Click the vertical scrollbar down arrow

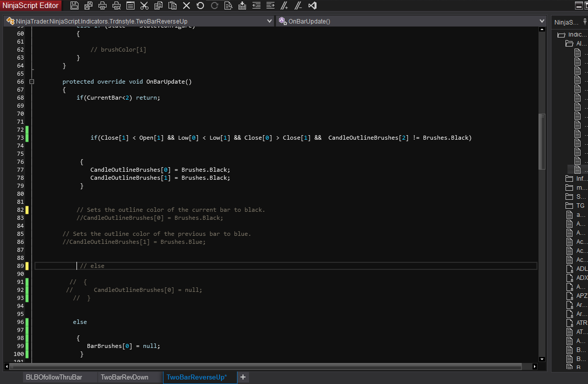click(x=542, y=358)
